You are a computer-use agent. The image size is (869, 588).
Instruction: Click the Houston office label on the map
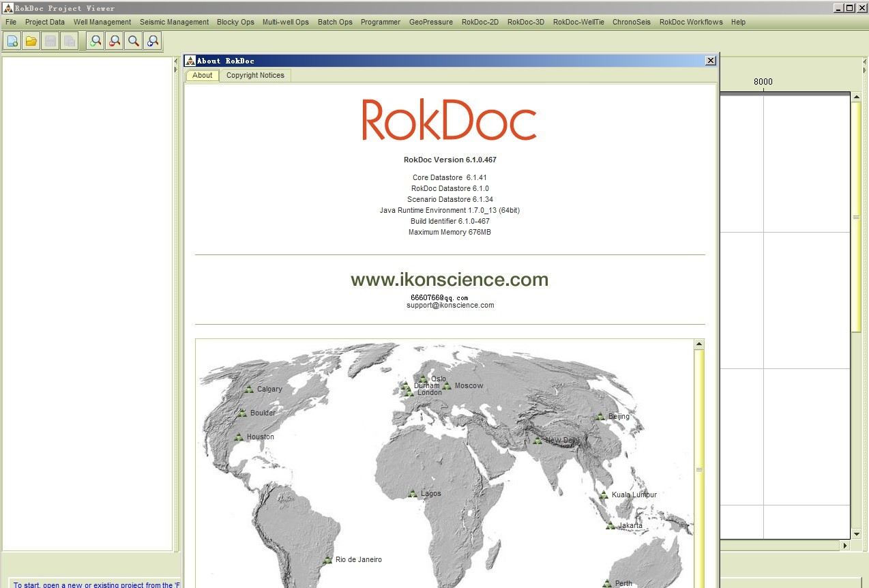pos(261,437)
